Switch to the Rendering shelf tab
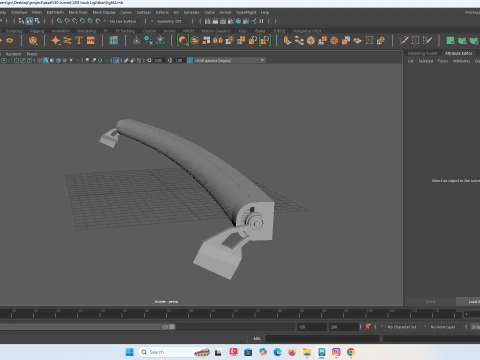 (87, 31)
